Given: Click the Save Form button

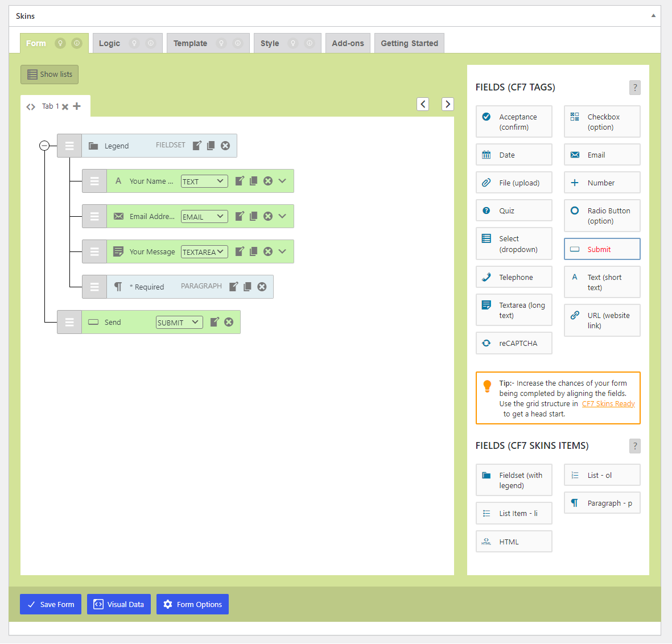Looking at the screenshot, I should click(51, 604).
